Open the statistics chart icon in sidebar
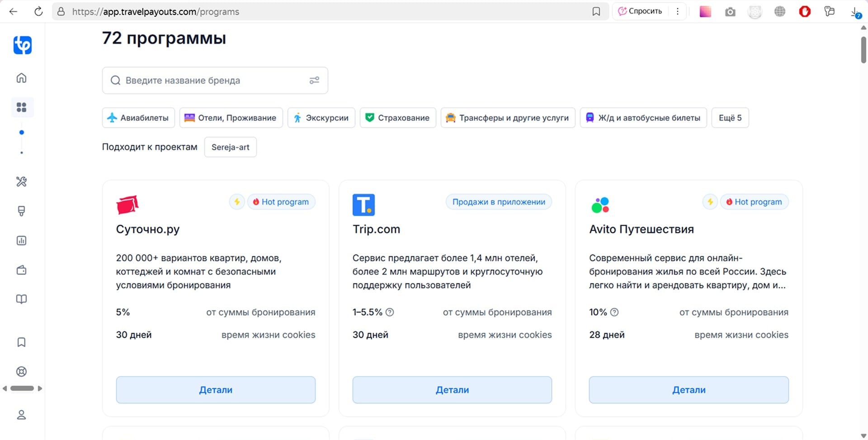The image size is (868, 440). (x=21, y=240)
